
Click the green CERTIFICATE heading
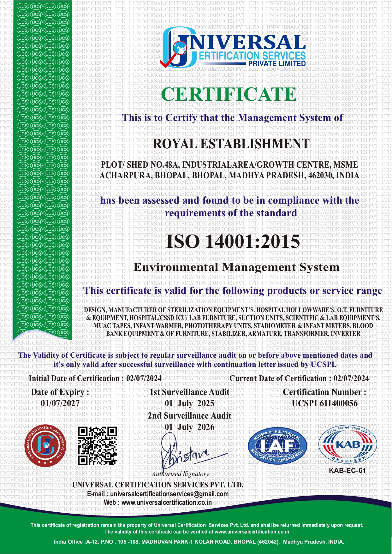[229, 94]
